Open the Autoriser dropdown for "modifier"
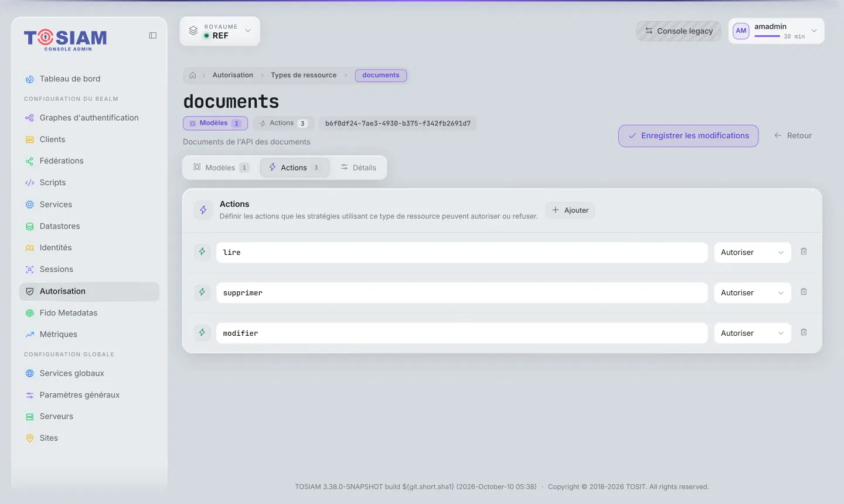Screen dimensions: 844x504 point(752,333)
